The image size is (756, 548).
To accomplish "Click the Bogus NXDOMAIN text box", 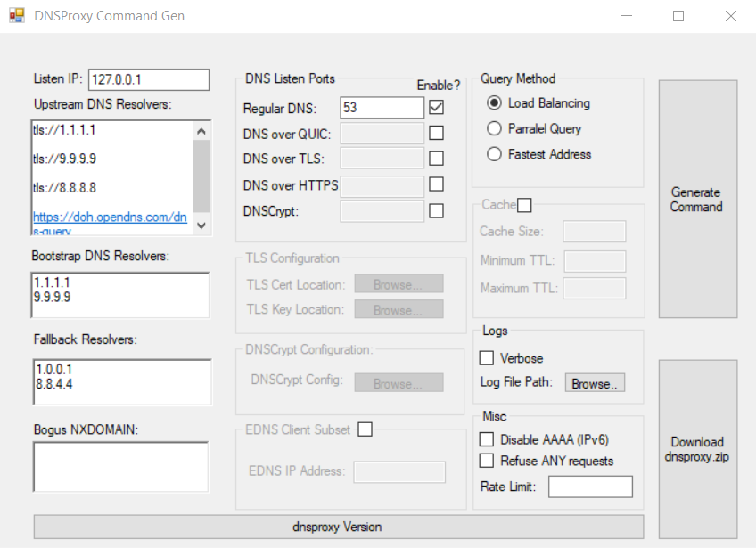I will click(121, 467).
